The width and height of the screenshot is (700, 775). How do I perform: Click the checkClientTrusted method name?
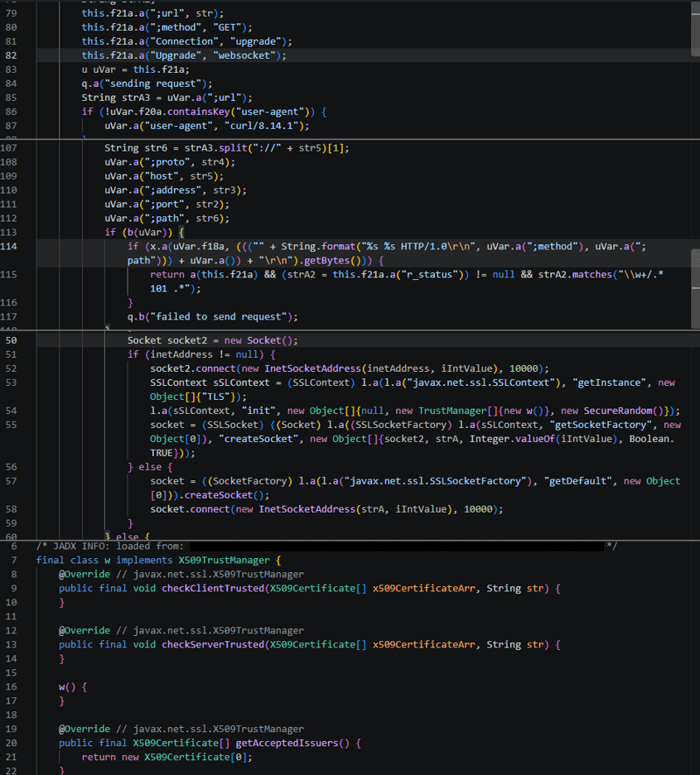pos(213,588)
